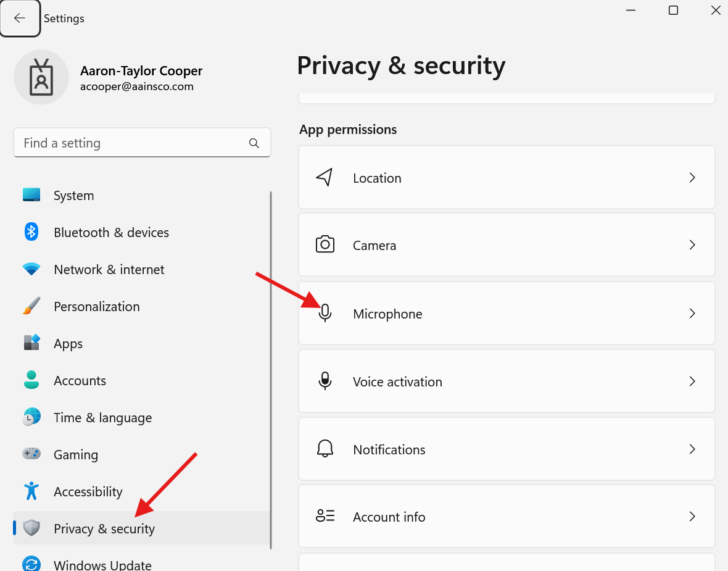Click the back arrow button
The image size is (728, 571).
tap(20, 19)
